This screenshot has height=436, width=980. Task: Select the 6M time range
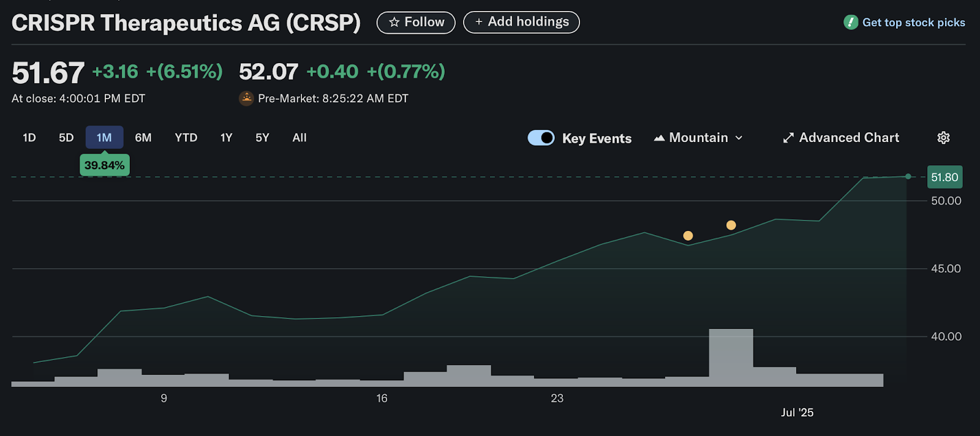tap(143, 138)
